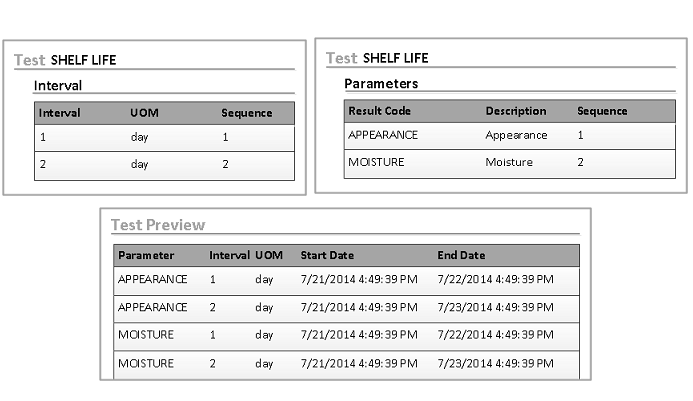Select the last MOISTURE row in Test Preview
Screen dimensions: 693x401
[145, 363]
